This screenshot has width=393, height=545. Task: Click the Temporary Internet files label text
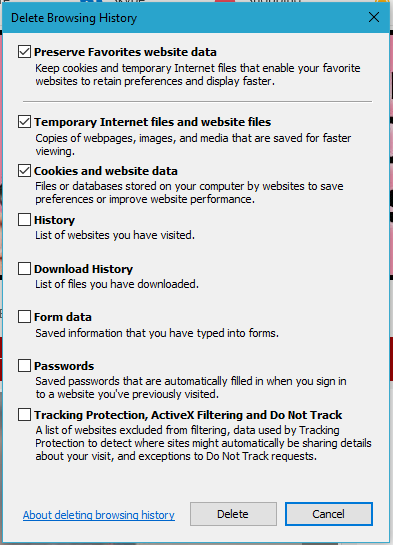(x=153, y=122)
